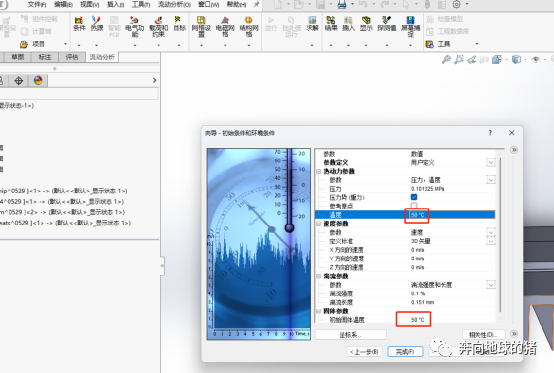Click the colorful pie appearance tab icon
Screen dimensions: 554x373
click(38, 81)
